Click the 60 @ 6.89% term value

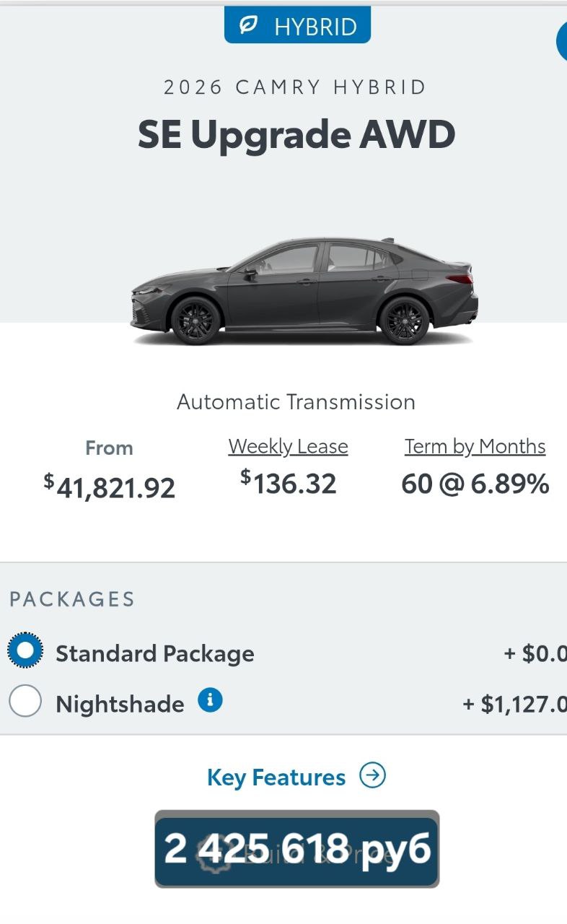[475, 484]
